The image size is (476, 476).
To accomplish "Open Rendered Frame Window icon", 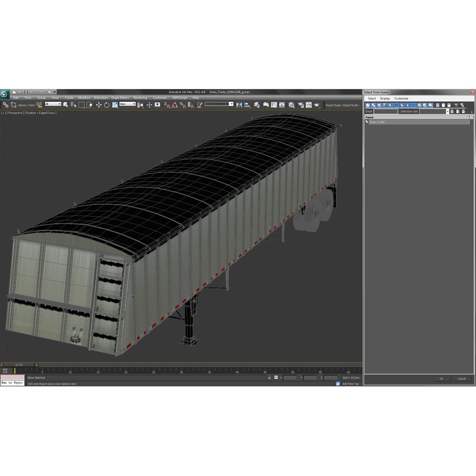I will (x=309, y=105).
